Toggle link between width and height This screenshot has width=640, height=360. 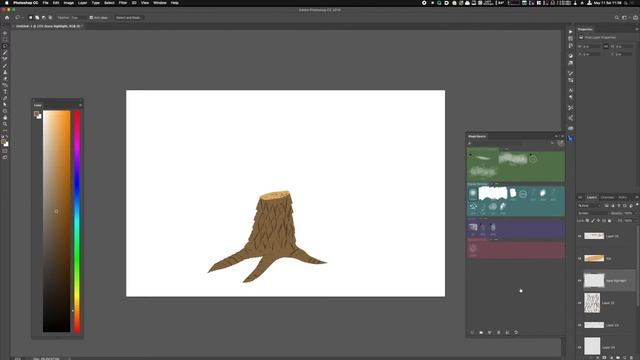tap(606, 46)
